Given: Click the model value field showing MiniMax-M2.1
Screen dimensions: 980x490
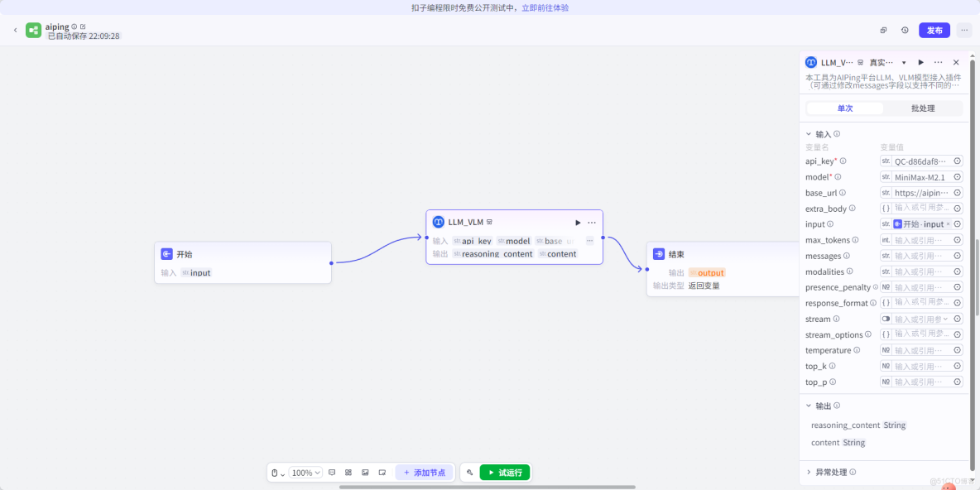Looking at the screenshot, I should [920, 176].
